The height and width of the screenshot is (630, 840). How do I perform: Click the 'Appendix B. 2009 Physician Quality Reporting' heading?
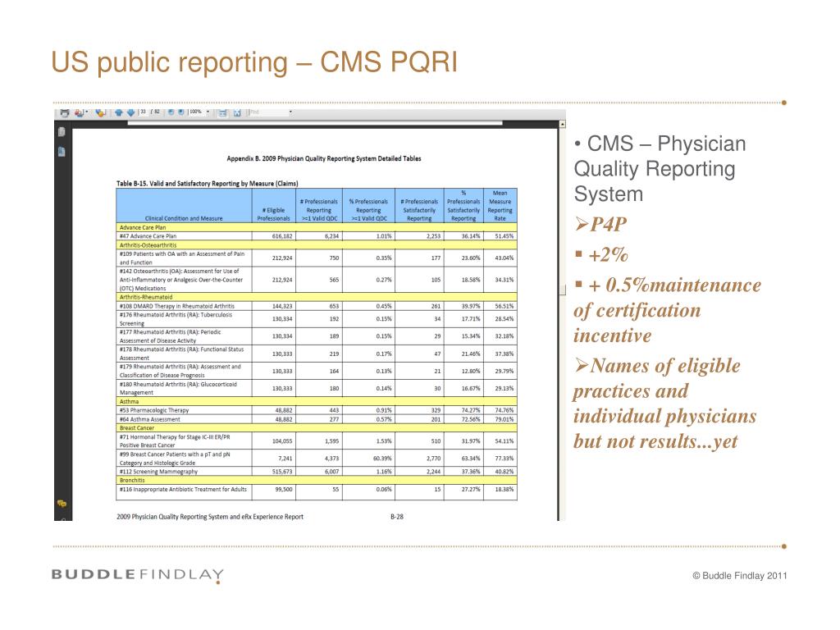(x=323, y=158)
